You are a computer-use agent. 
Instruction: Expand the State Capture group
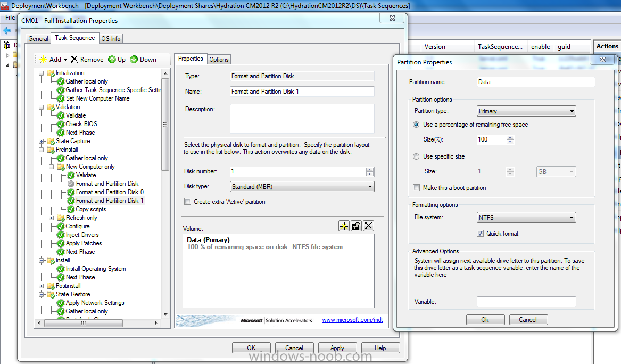click(41, 141)
